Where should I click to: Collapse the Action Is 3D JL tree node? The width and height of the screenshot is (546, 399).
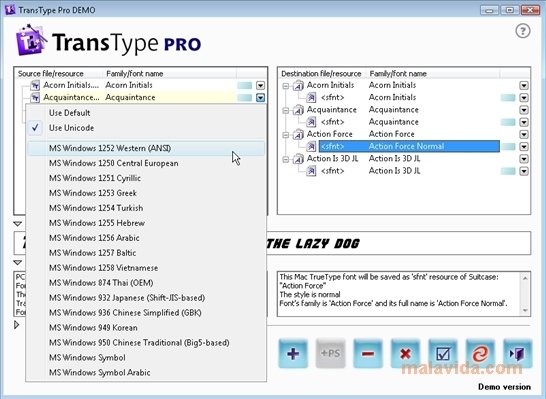pos(286,159)
